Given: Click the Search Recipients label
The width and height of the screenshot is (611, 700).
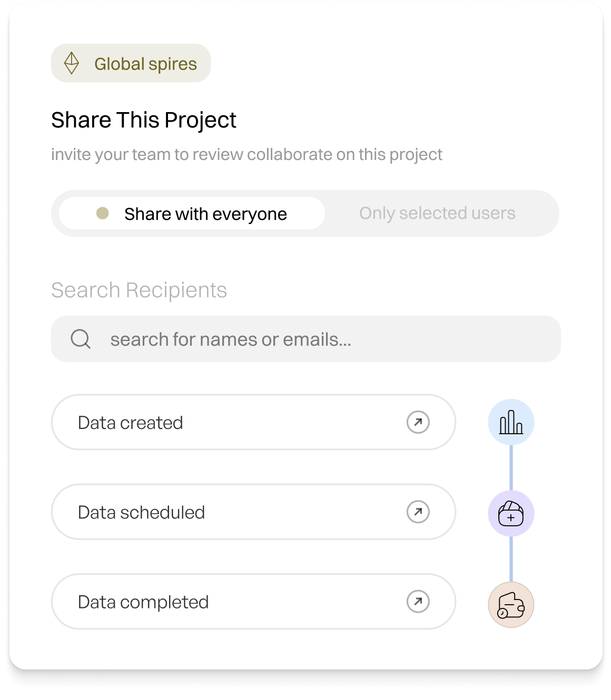Looking at the screenshot, I should [139, 290].
